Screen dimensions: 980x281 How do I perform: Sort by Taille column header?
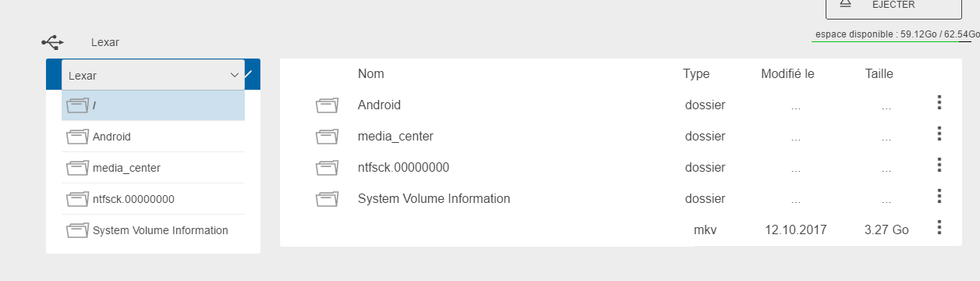point(879,74)
